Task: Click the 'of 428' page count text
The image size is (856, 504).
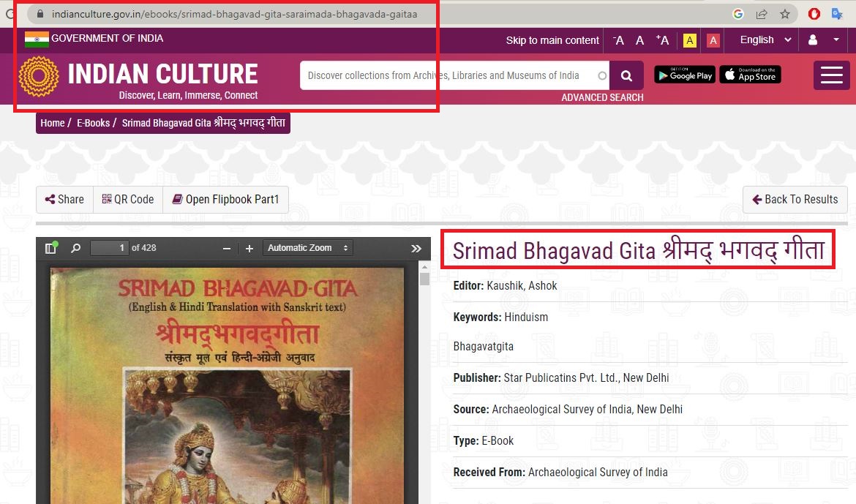Action: 144,248
